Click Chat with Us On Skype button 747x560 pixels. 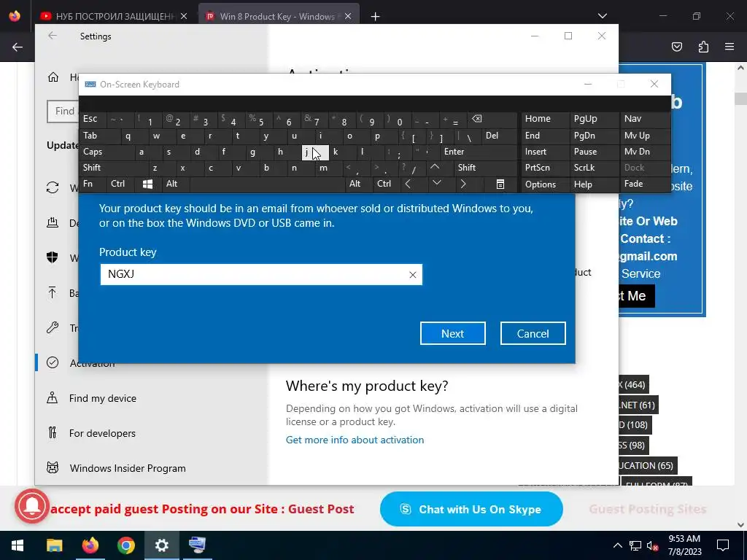tap(471, 509)
